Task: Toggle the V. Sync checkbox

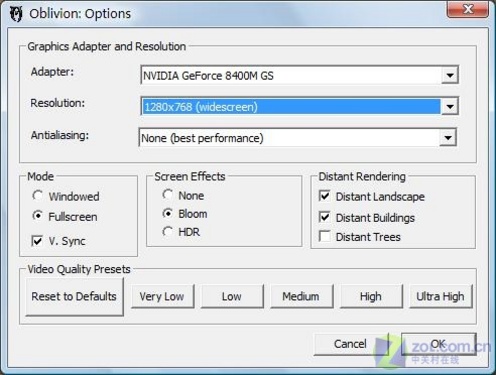Action: [x=37, y=241]
